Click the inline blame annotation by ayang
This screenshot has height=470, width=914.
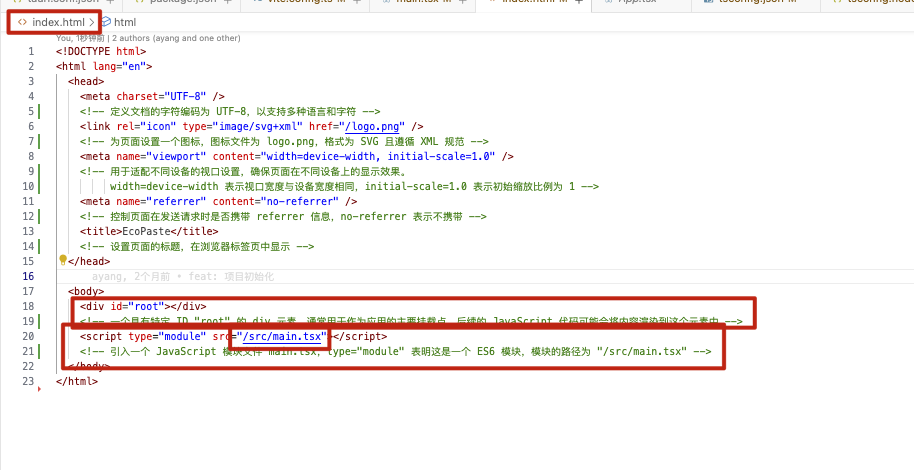click(182, 276)
